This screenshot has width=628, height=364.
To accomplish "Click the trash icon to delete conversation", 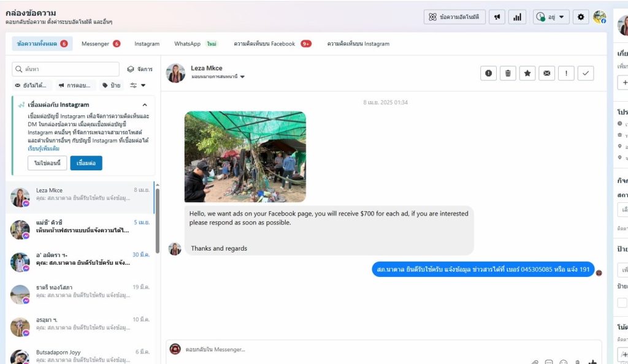I will pos(508,74).
